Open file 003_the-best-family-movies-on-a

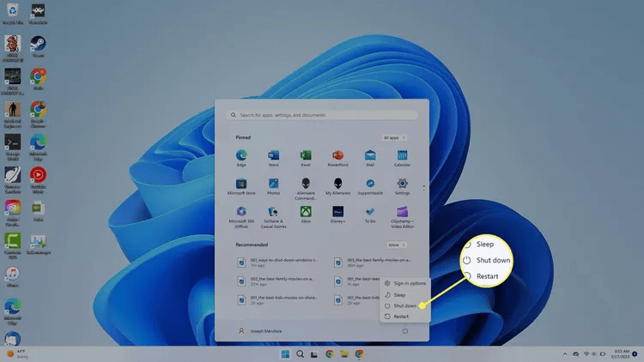[373, 262]
